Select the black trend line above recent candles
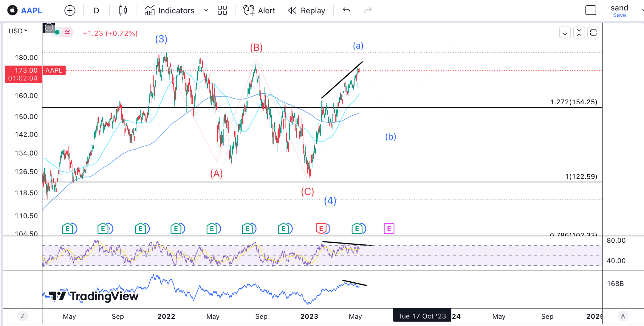644x326 pixels. click(x=342, y=80)
